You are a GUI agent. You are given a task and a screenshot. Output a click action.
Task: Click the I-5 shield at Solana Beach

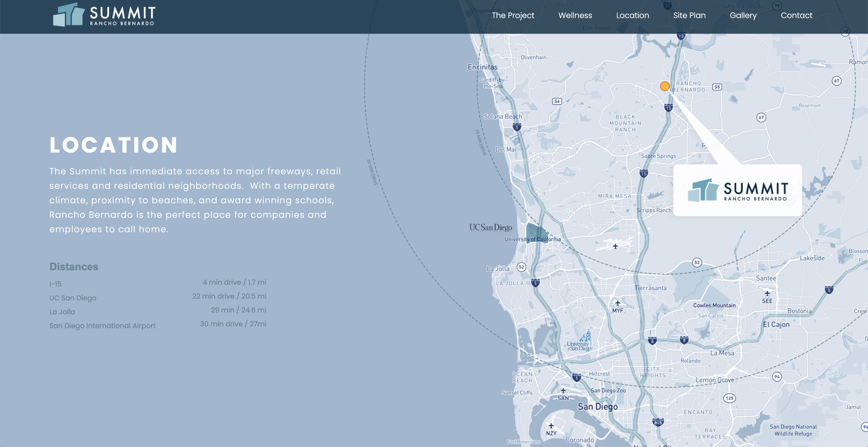pos(517,127)
